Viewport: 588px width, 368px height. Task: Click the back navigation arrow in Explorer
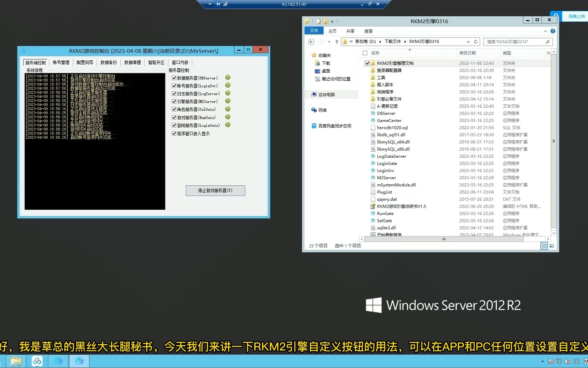tap(311, 42)
